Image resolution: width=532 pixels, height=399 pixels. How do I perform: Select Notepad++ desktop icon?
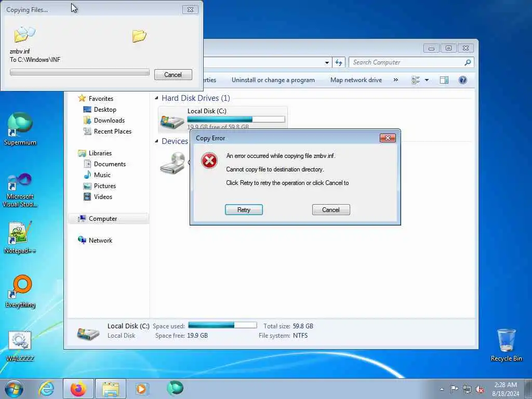tap(20, 237)
